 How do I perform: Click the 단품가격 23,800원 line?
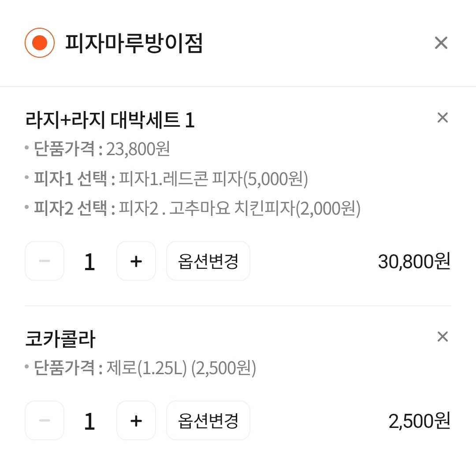point(102,149)
